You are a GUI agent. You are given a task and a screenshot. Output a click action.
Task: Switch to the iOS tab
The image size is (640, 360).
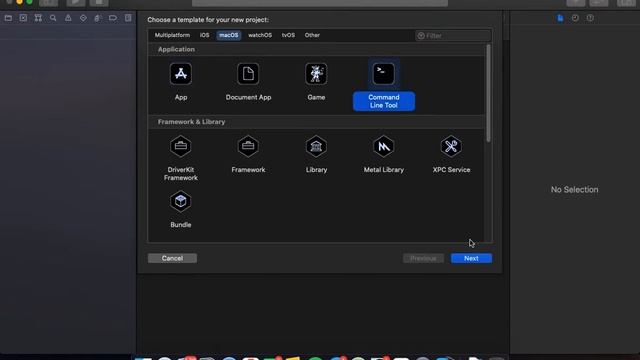pyautogui.click(x=204, y=35)
